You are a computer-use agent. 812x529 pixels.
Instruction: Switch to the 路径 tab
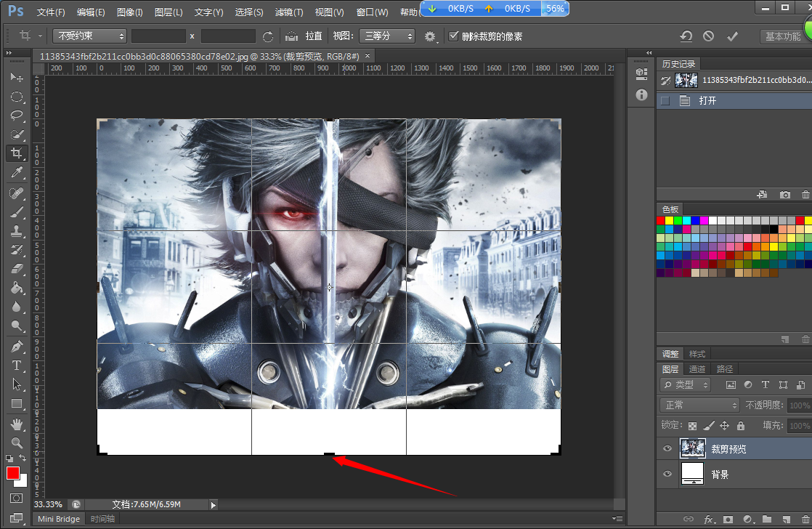[725, 369]
